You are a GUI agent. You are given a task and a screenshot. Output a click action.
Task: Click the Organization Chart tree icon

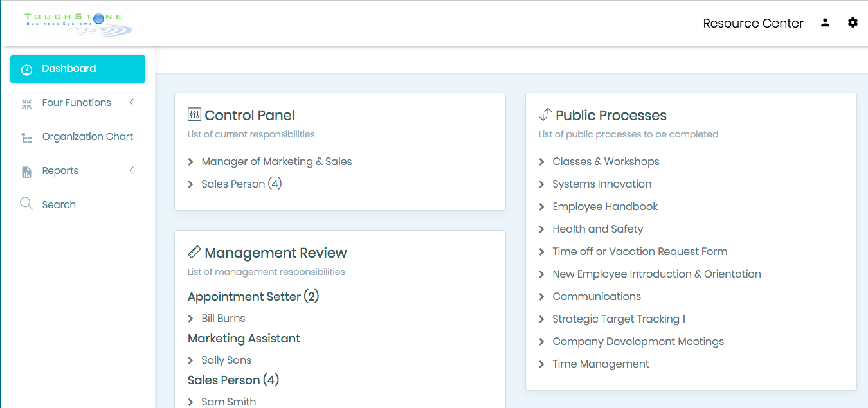[x=26, y=137]
